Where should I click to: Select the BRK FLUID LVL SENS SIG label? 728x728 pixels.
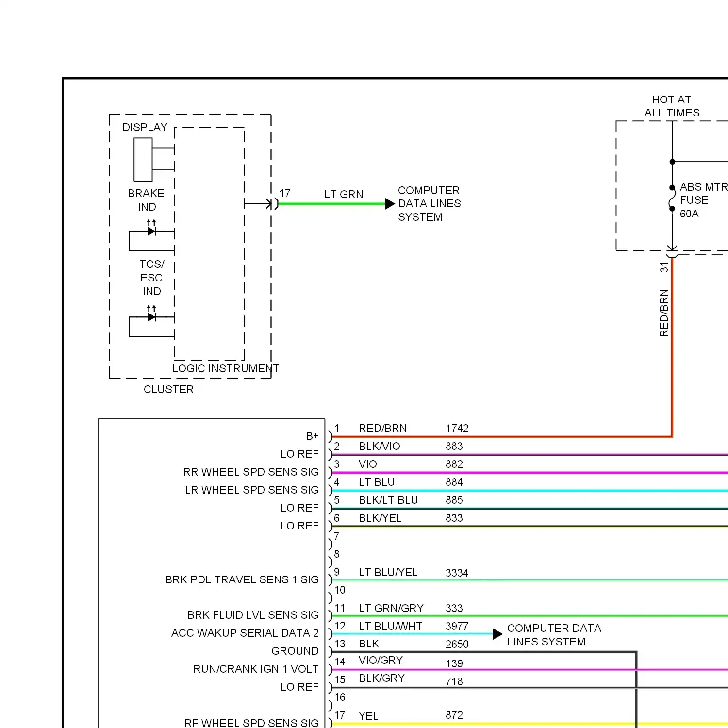[x=253, y=615]
